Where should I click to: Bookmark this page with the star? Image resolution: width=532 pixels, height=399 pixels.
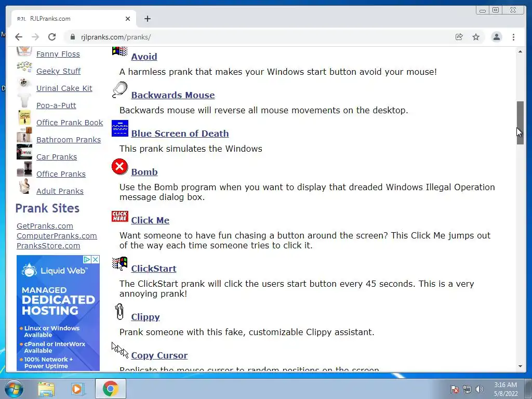click(476, 37)
